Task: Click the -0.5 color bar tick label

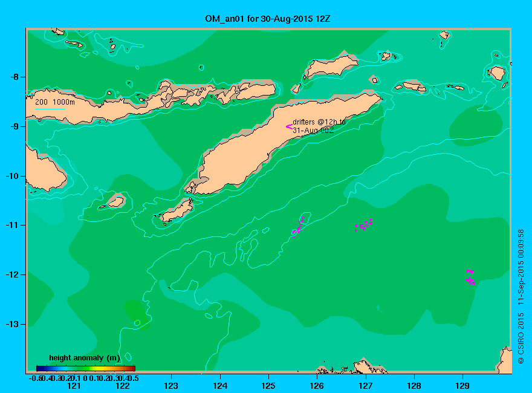Action: [35, 378]
